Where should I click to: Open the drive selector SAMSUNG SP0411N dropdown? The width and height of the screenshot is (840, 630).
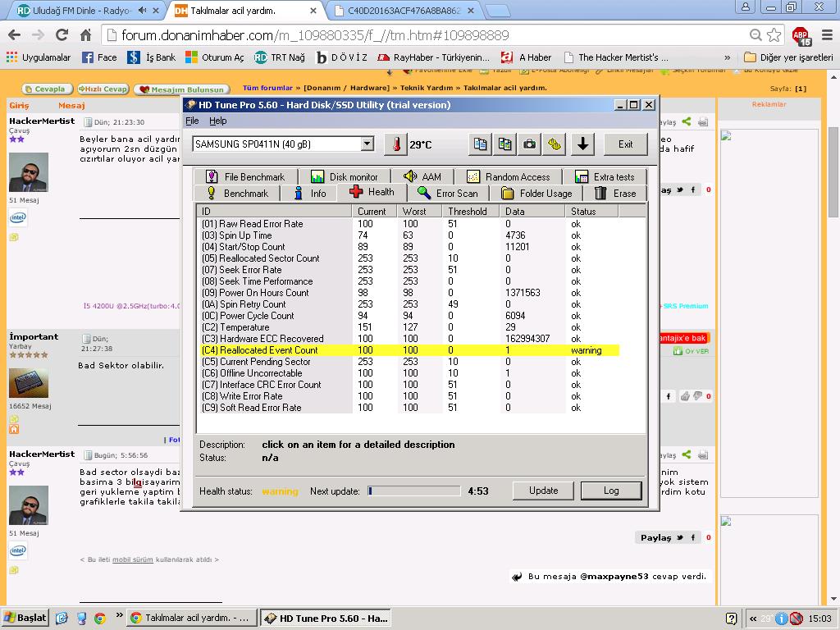point(367,144)
